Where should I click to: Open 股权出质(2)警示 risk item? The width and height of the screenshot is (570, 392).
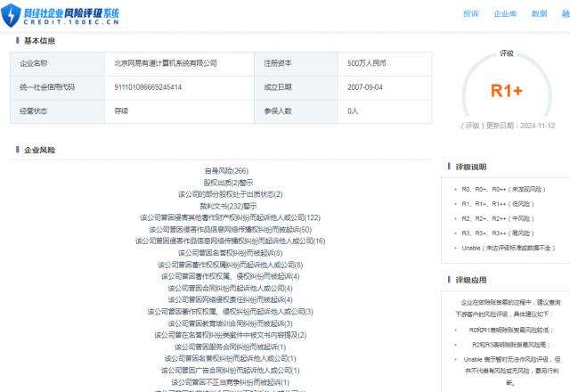coord(226,182)
